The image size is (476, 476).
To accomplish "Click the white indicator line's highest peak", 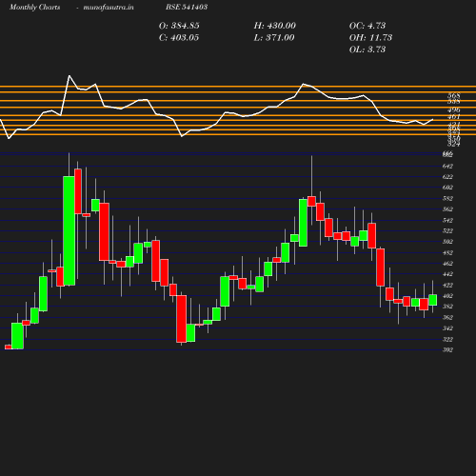I will click(69, 75).
